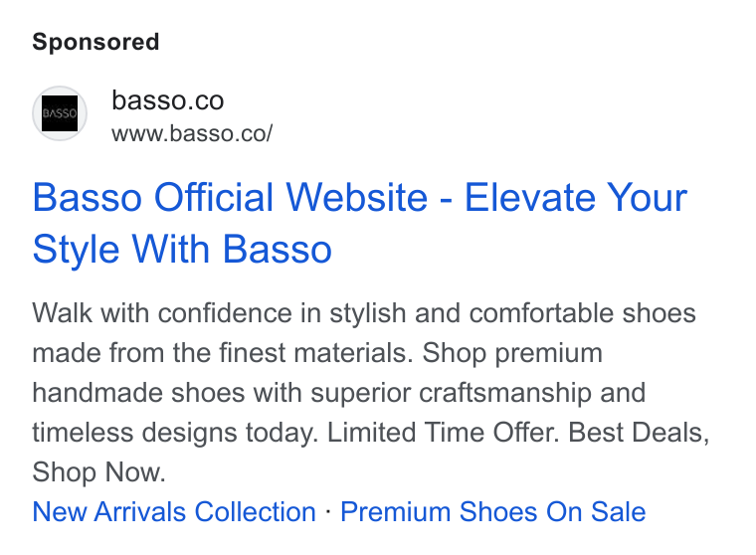
Task: Click 'finest materials' in the description
Action: 316,353
